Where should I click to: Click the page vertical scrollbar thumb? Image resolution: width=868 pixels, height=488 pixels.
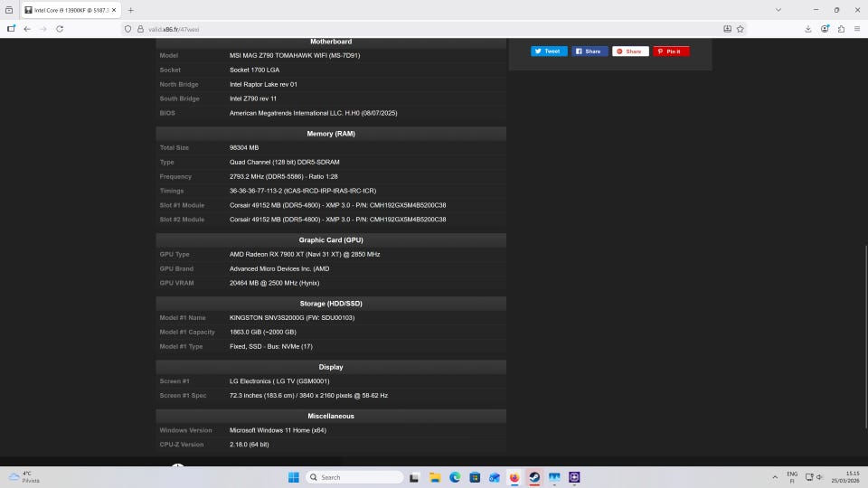pos(865,336)
